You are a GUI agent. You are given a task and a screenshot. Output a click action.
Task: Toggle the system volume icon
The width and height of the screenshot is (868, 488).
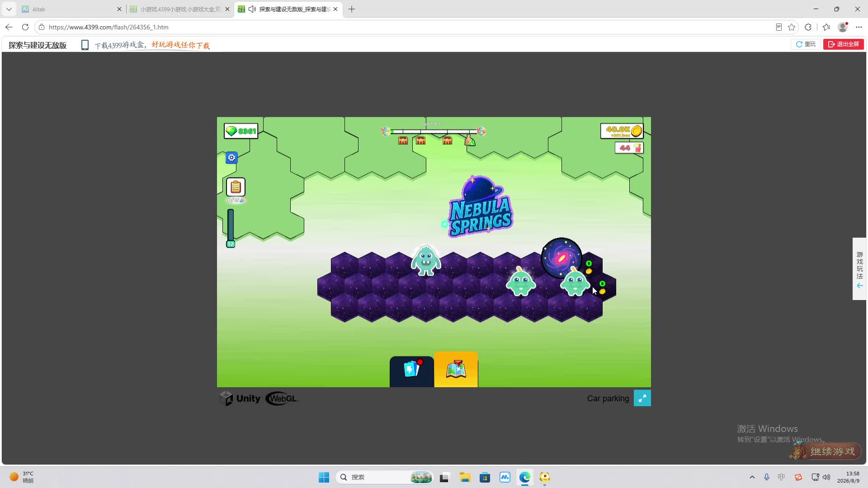point(826,477)
